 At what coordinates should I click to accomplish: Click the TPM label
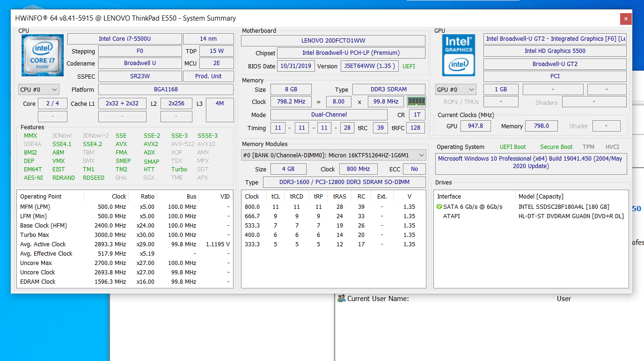(588, 147)
